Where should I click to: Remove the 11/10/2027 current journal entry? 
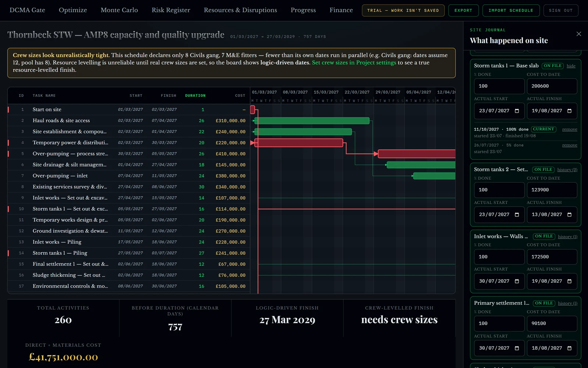(x=570, y=130)
